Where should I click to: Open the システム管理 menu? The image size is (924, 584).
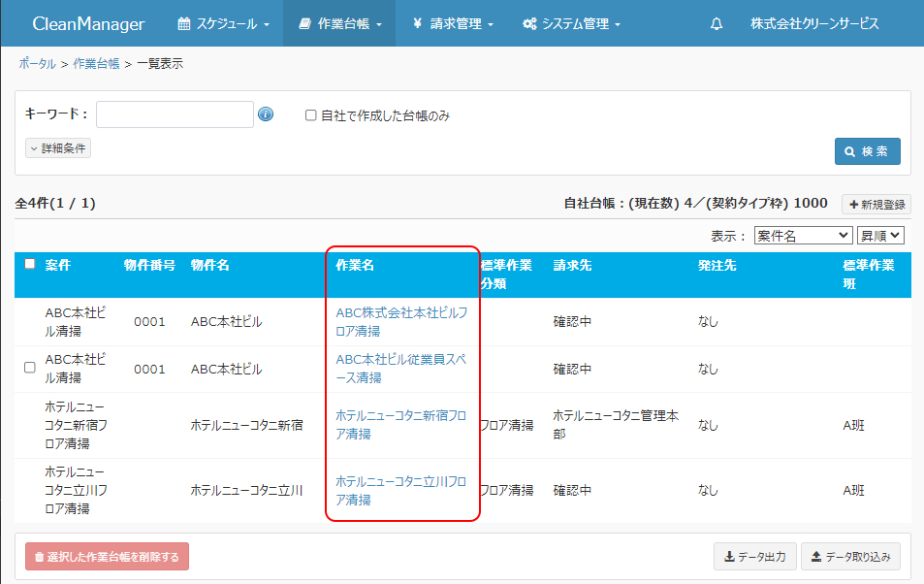(570, 24)
